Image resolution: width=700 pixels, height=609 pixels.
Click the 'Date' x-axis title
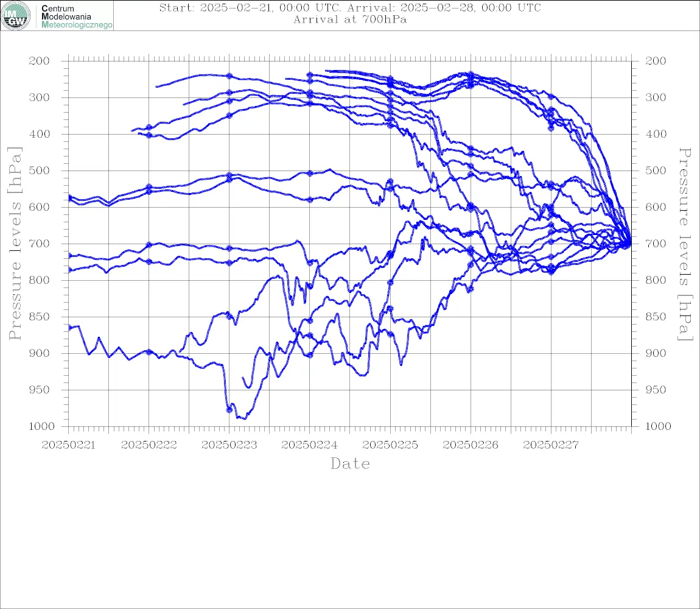click(x=350, y=464)
